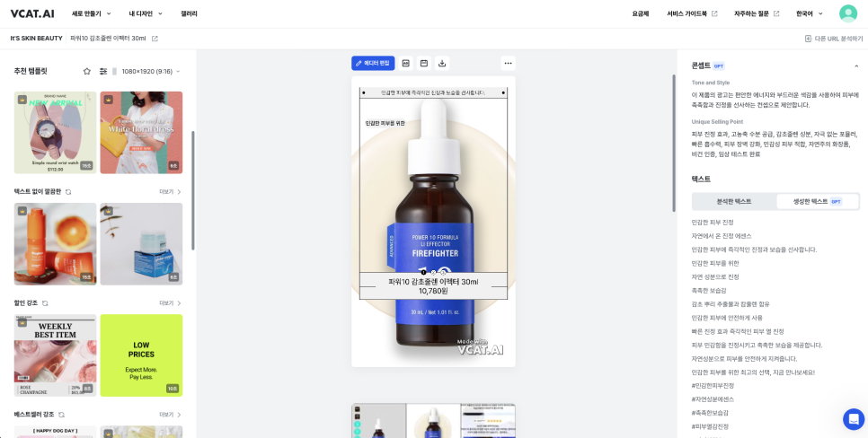
Task: Open the 요금제 pricing page
Action: click(640, 13)
